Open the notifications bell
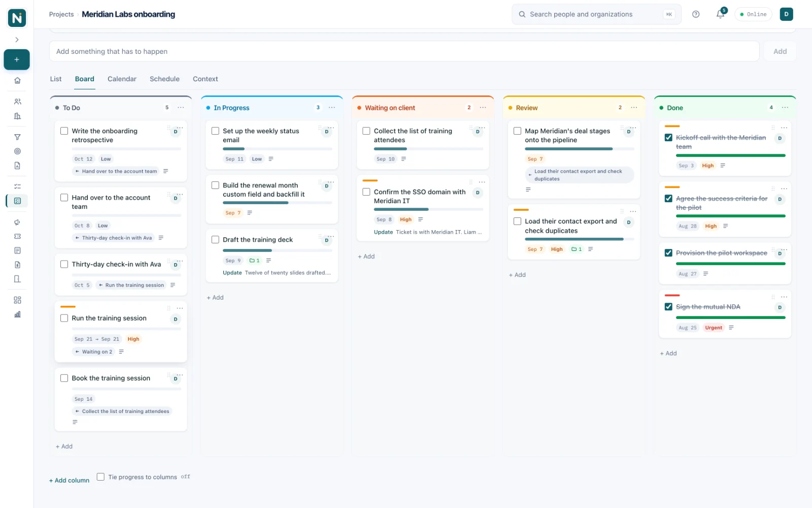This screenshot has height=508, width=812. pos(720,14)
